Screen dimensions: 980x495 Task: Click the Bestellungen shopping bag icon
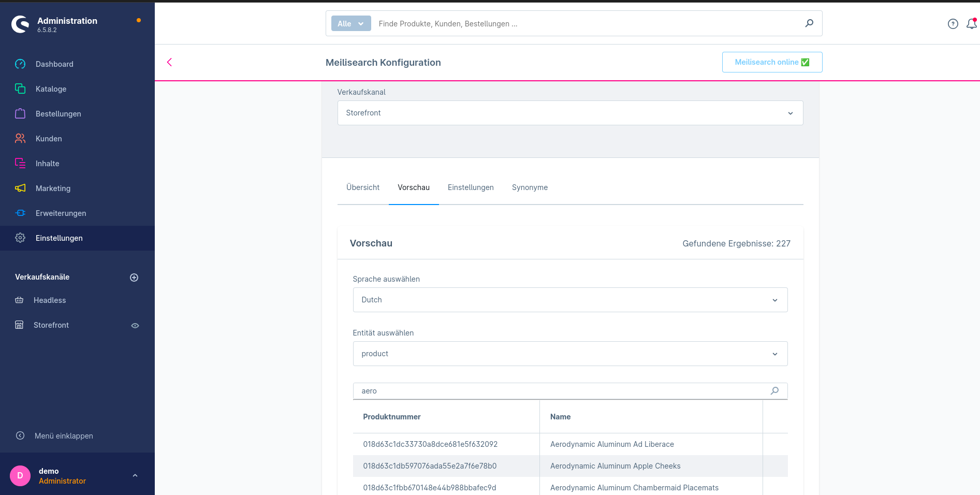pyautogui.click(x=20, y=114)
